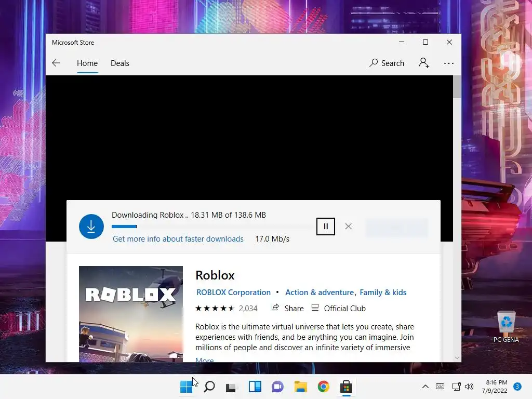Maximize the Microsoft Store window

pyautogui.click(x=425, y=42)
